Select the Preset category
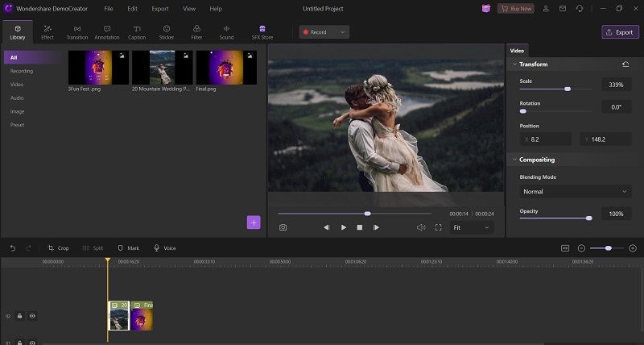Viewport: 644px width, 345px height. (x=17, y=125)
